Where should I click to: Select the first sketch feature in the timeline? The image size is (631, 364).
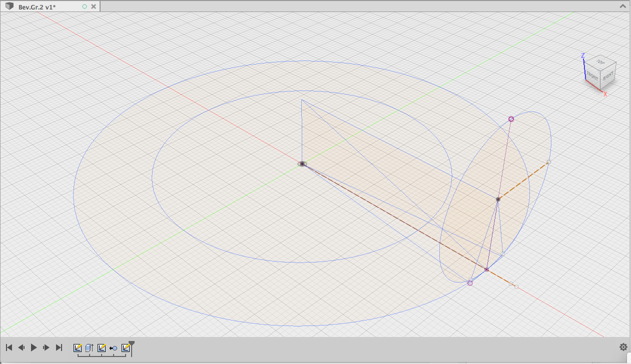tap(78, 347)
